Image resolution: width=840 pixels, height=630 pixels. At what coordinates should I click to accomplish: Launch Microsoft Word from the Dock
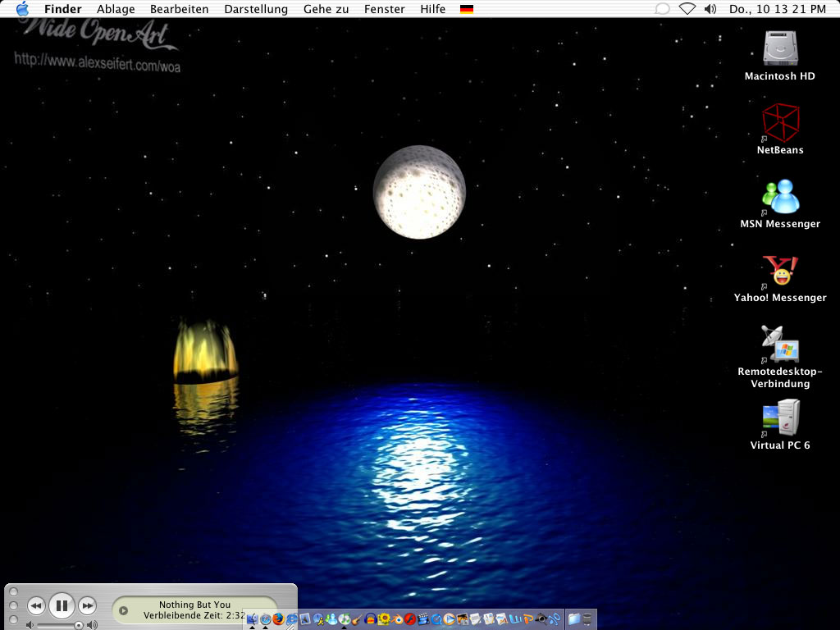click(x=514, y=619)
